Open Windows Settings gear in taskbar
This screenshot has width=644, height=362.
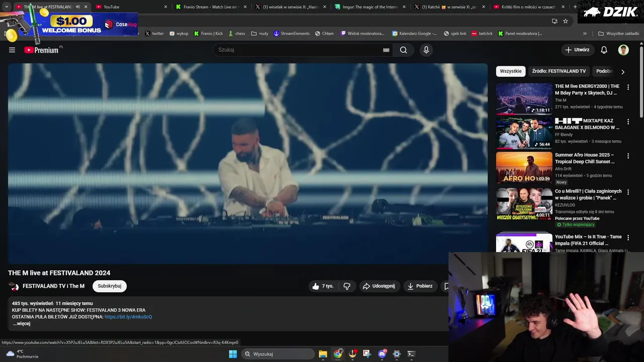coord(396,354)
